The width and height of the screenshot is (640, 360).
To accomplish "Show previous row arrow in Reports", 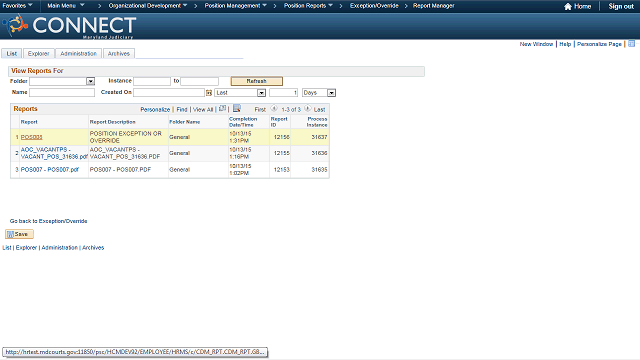I will pyautogui.click(x=274, y=109).
